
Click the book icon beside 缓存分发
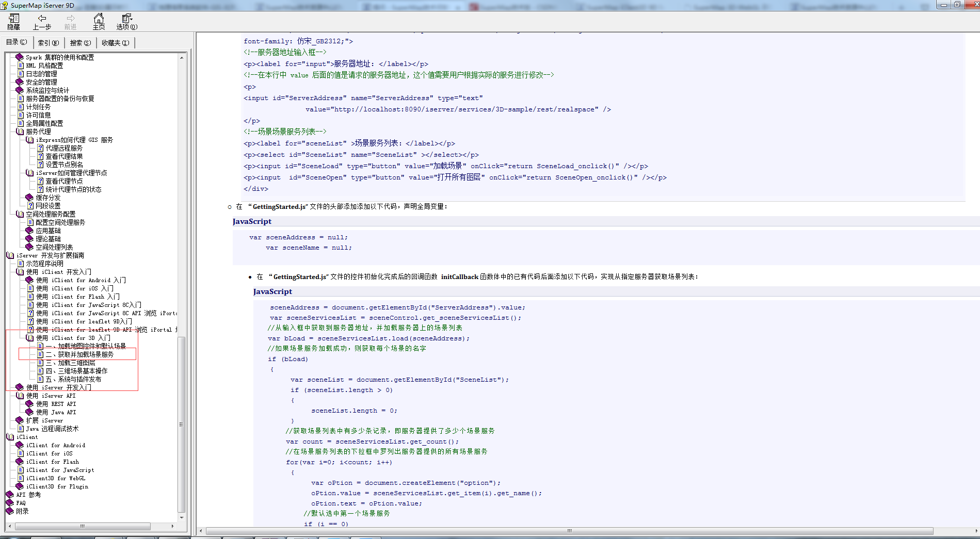29,198
